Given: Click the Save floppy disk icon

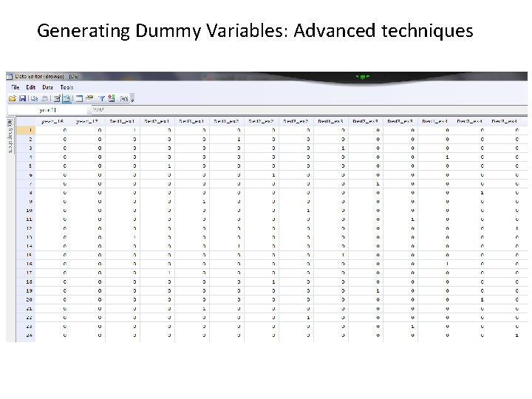Looking at the screenshot, I should pyautogui.click(x=23, y=99).
